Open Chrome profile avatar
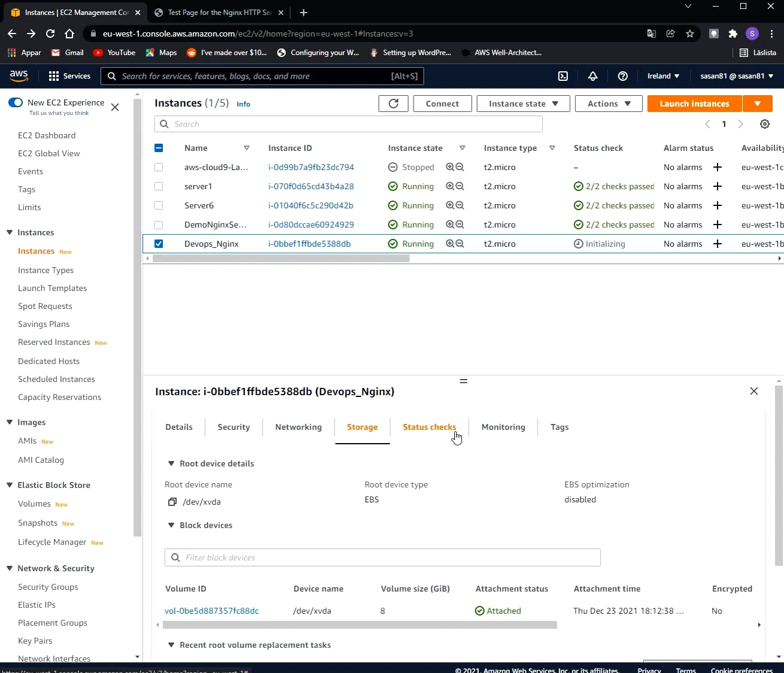784x673 pixels. (x=752, y=34)
